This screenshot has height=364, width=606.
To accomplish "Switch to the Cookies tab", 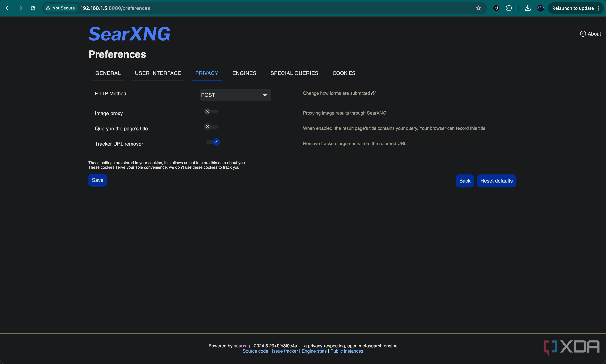I will coord(344,73).
